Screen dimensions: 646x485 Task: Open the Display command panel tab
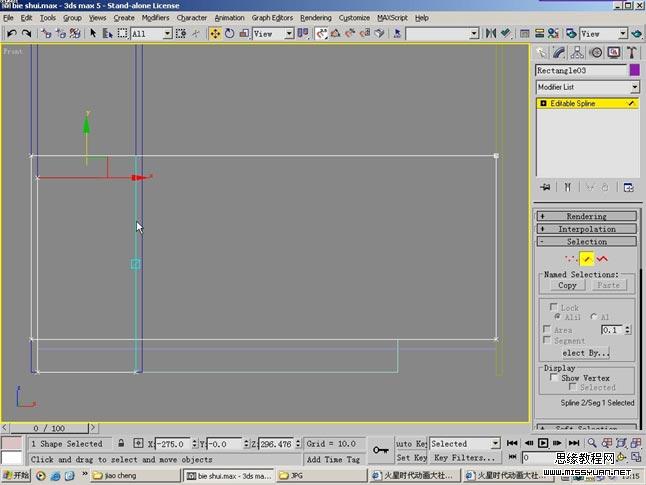(614, 52)
